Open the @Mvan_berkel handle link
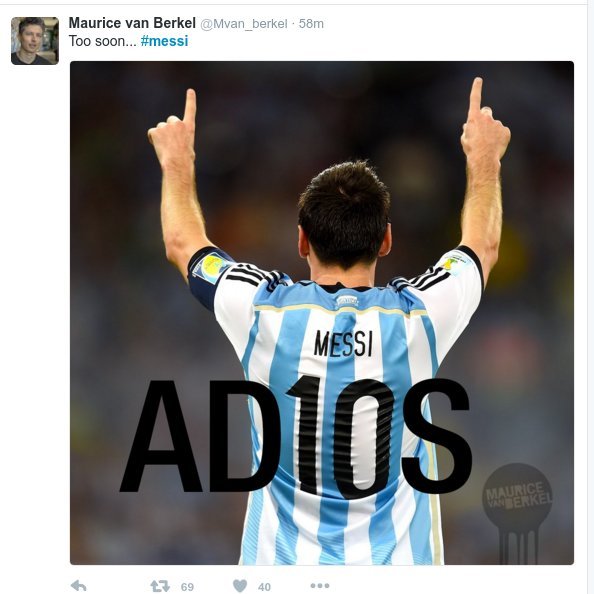The width and height of the screenshot is (594, 594). (x=244, y=24)
